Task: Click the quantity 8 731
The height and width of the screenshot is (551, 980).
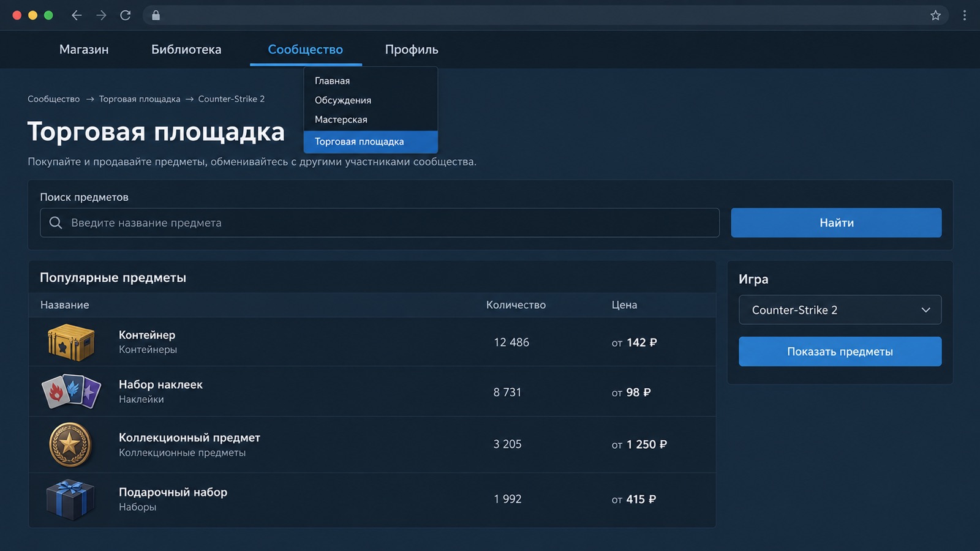Action: (507, 392)
